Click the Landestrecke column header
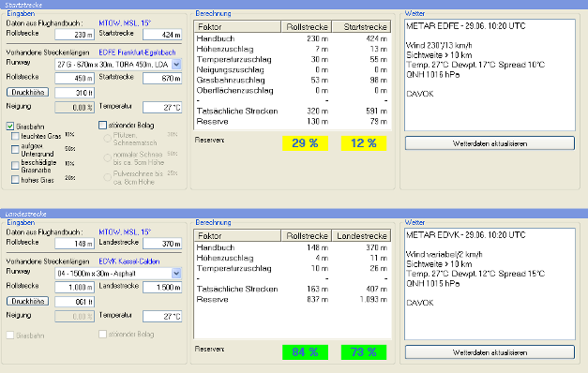Image resolution: width=588 pixels, height=373 pixels. pos(361,235)
